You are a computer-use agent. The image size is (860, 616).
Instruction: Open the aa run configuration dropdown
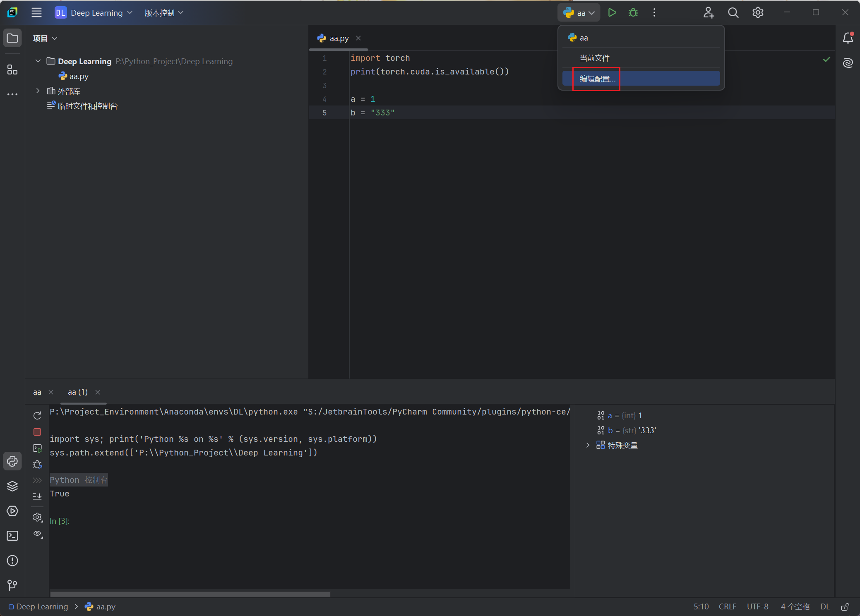579,12
